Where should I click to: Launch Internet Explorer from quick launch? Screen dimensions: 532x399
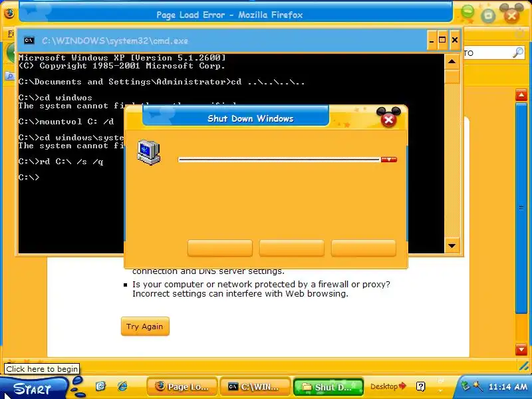pos(122,386)
